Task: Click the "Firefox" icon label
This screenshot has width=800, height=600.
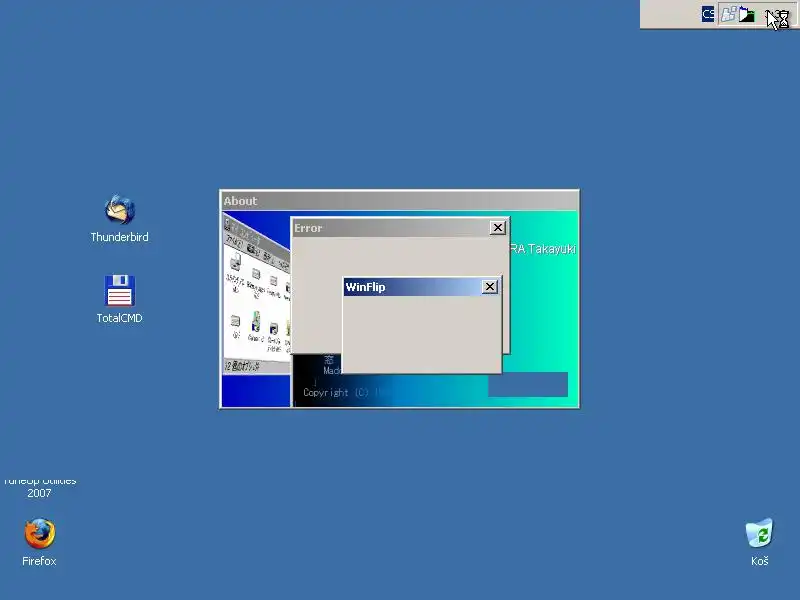Action: pos(39,561)
